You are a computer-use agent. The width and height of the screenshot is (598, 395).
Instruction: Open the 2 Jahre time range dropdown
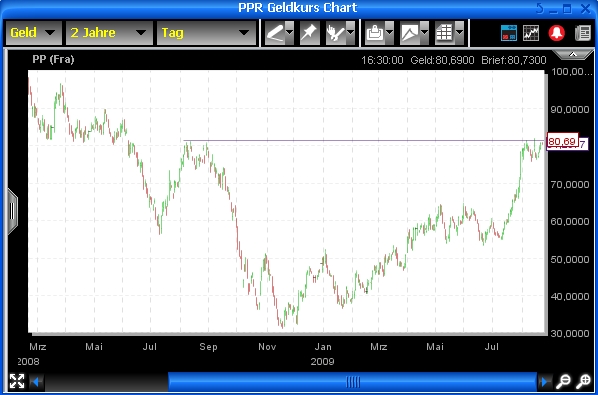coord(109,33)
